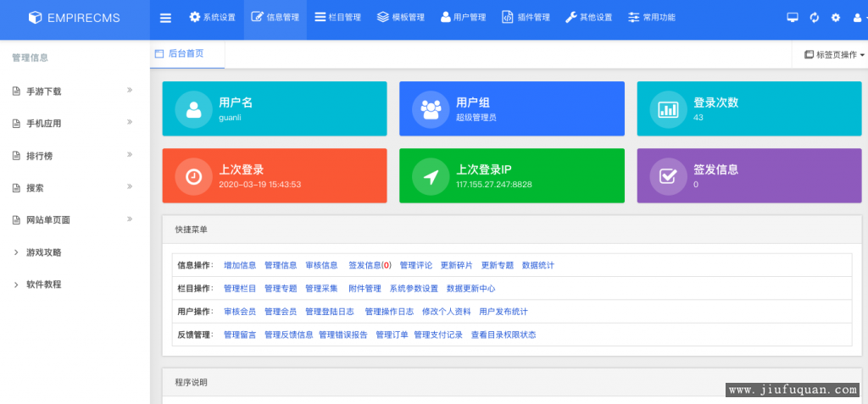Viewport: 868px width, 404px height.
Task: Click the 数据统计 quick link
Action: click(538, 265)
